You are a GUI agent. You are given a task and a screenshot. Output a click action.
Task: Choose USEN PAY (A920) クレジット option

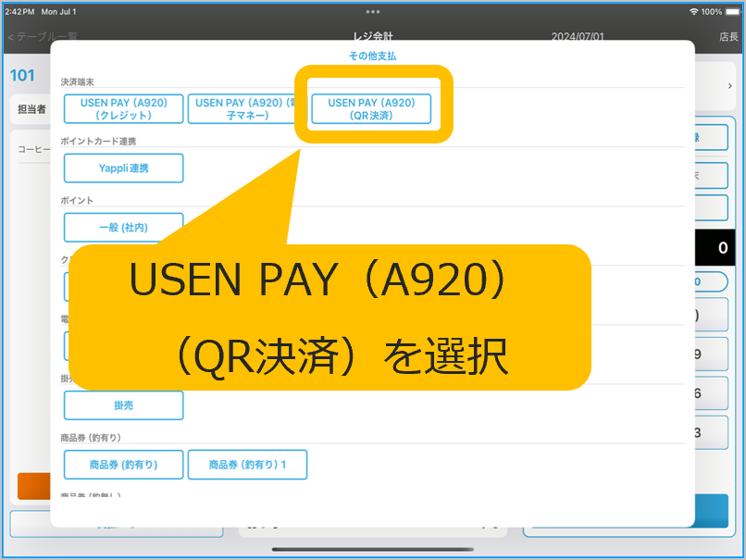click(123, 109)
